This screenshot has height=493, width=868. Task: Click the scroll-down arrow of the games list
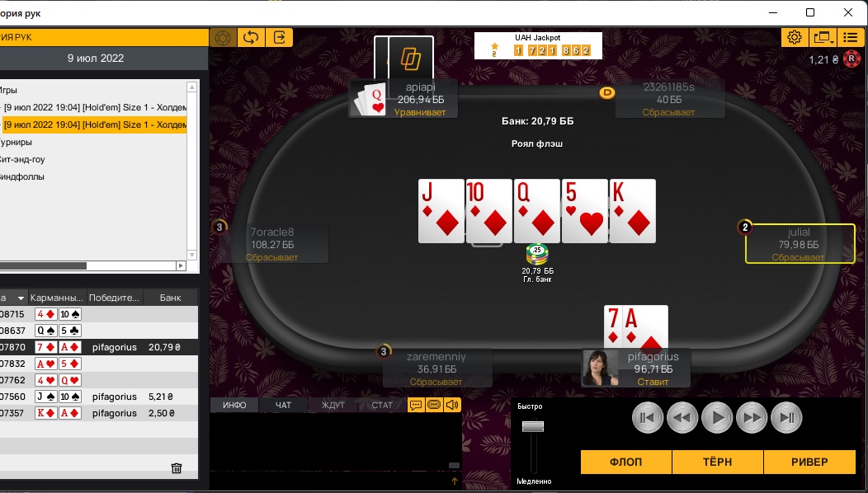point(192,255)
